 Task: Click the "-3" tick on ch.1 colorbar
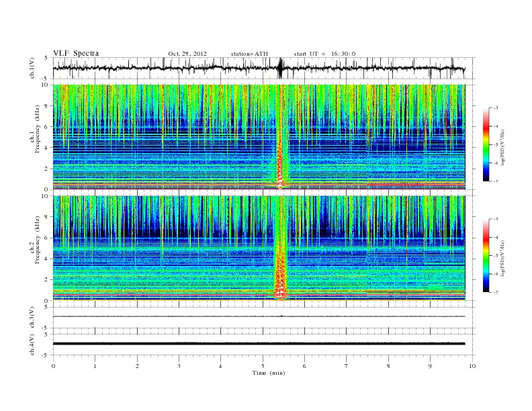click(495, 108)
